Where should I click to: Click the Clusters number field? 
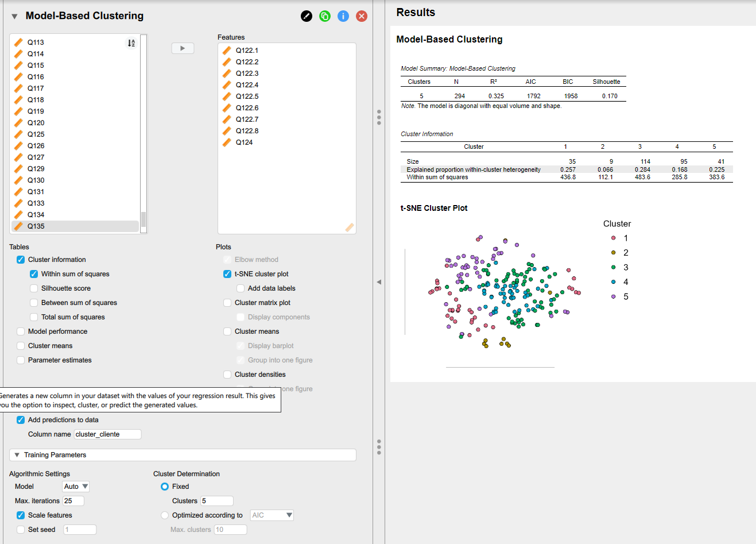click(216, 501)
